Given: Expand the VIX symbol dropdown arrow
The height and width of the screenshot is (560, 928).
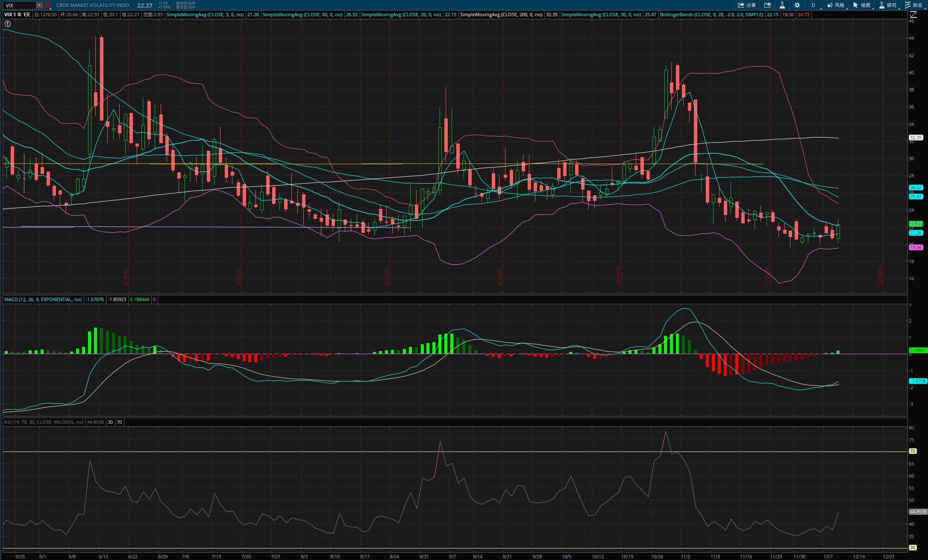Looking at the screenshot, I should point(39,5).
